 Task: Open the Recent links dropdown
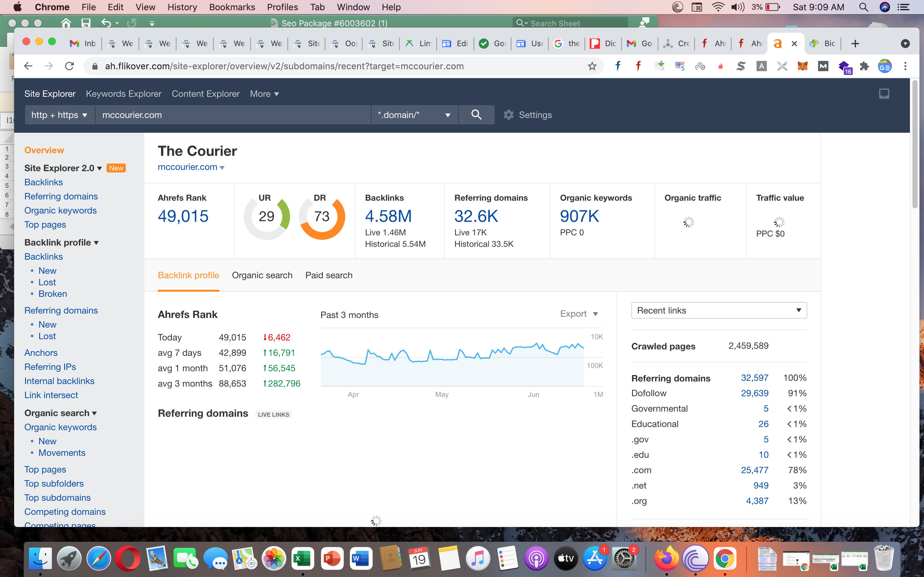719,310
